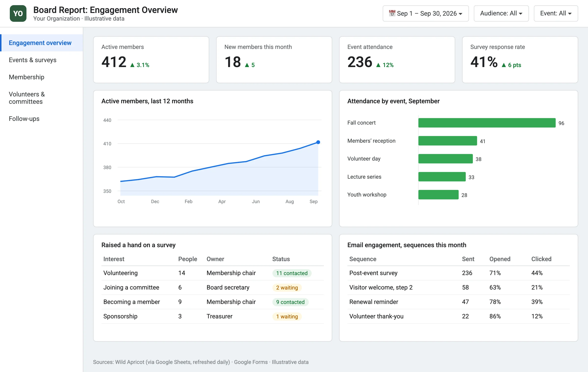Select Engagement overview in sidebar
This screenshot has width=588, height=372.
click(42, 43)
